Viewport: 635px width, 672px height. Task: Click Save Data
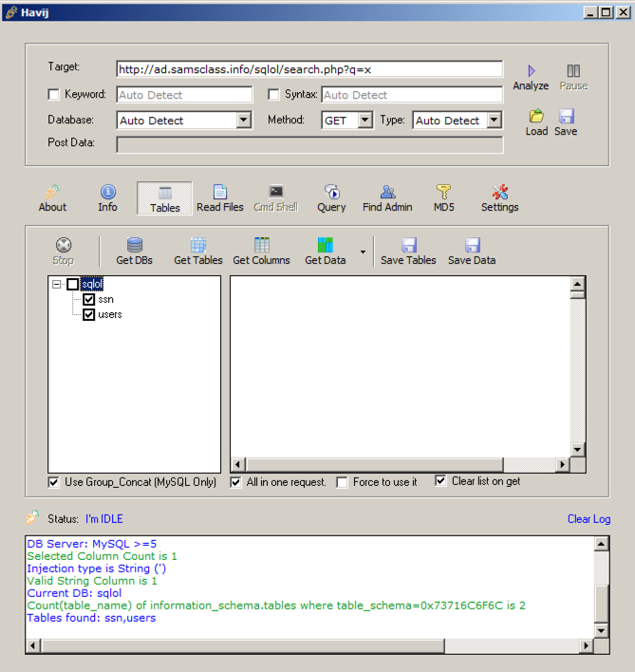click(472, 252)
